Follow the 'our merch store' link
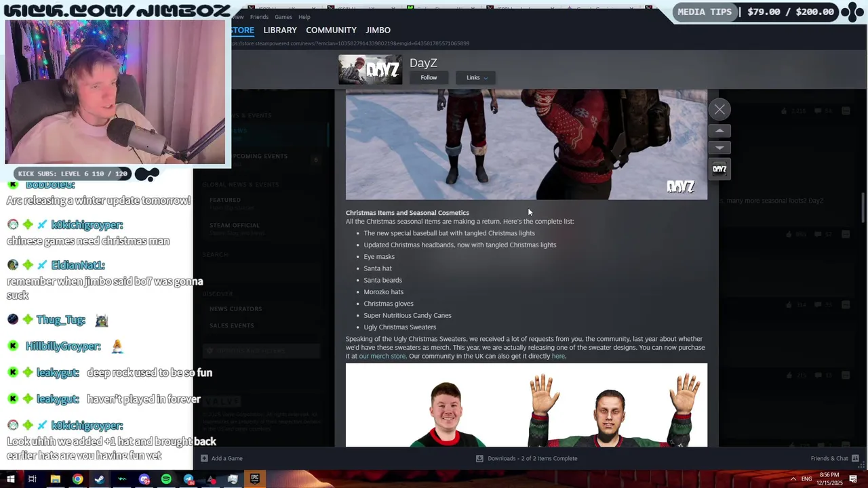This screenshot has width=868, height=488. pyautogui.click(x=382, y=356)
